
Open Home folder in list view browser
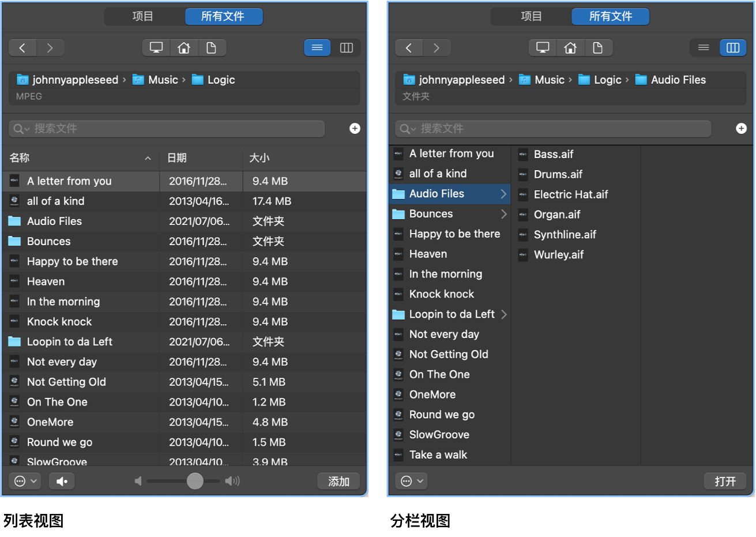[184, 48]
